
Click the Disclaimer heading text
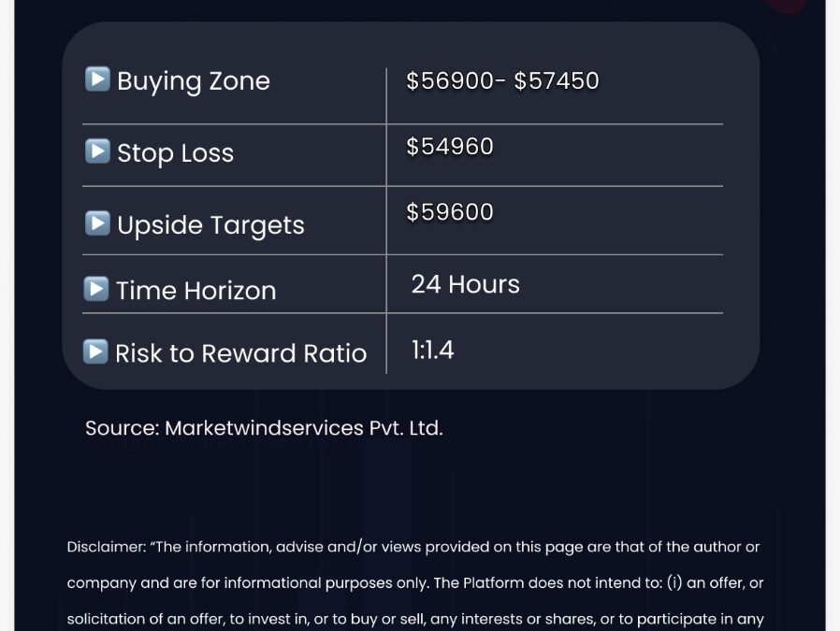tap(106, 547)
